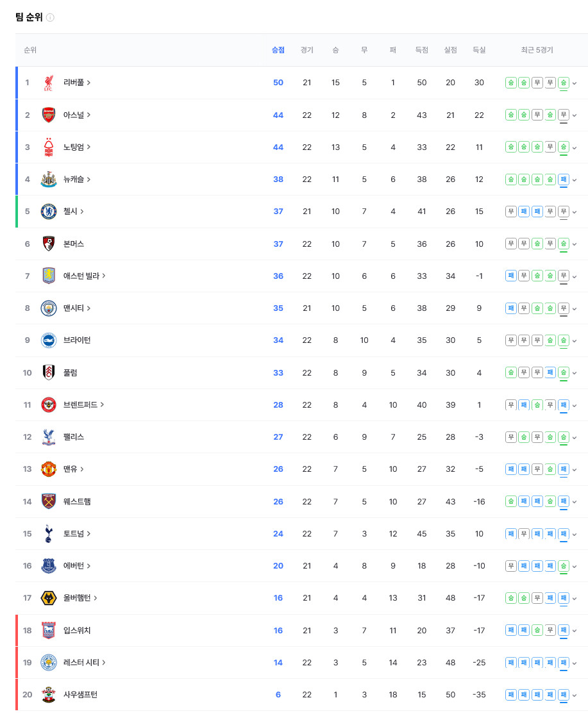Sort table by 승점 column header
This screenshot has width=588, height=716.
[278, 50]
